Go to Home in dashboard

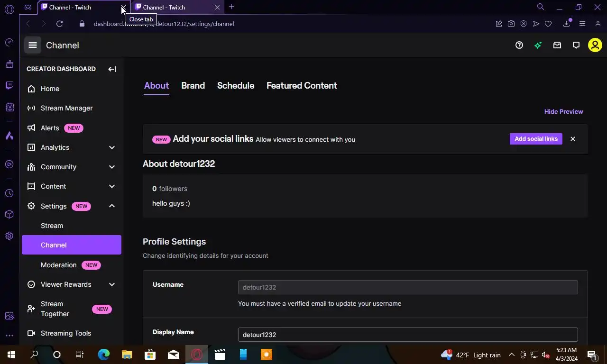coord(72,89)
